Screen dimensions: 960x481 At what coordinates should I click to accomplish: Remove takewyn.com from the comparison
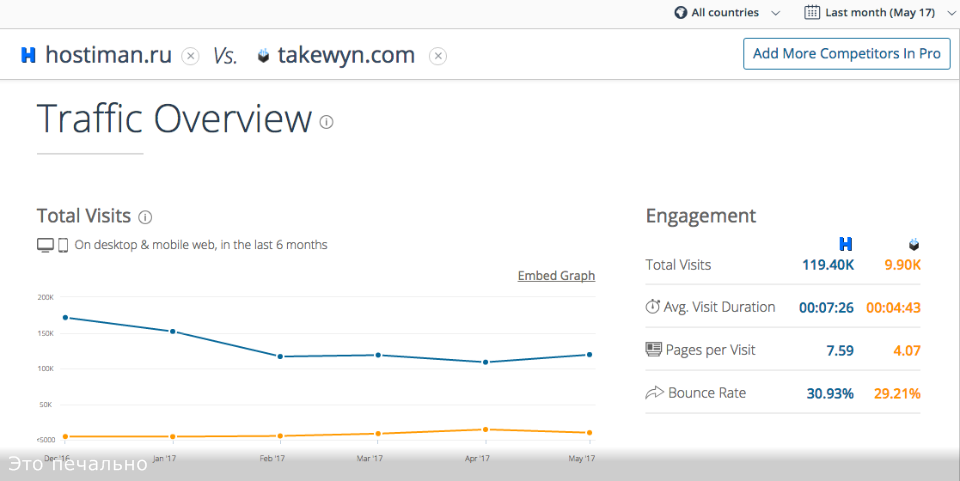tap(438, 56)
